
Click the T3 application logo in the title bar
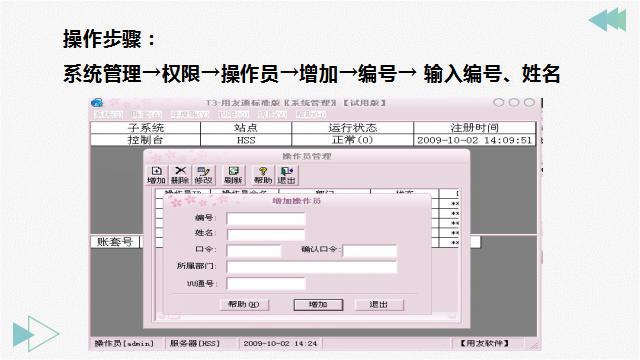(x=97, y=103)
